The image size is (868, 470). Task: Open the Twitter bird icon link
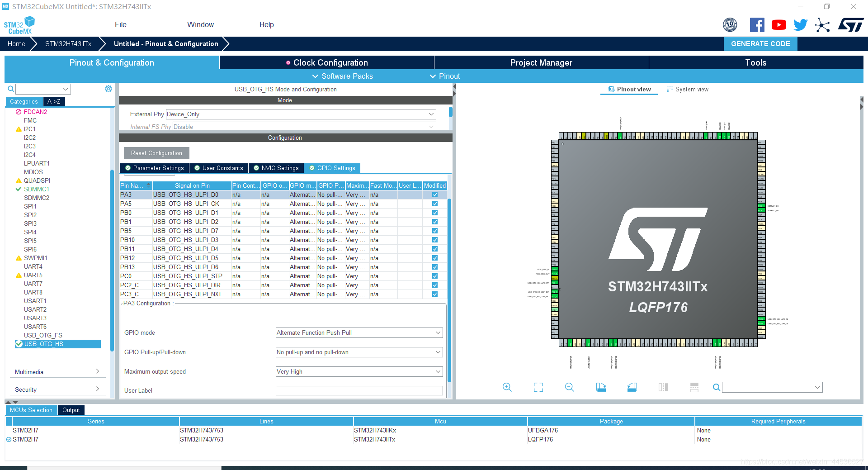[x=800, y=25]
